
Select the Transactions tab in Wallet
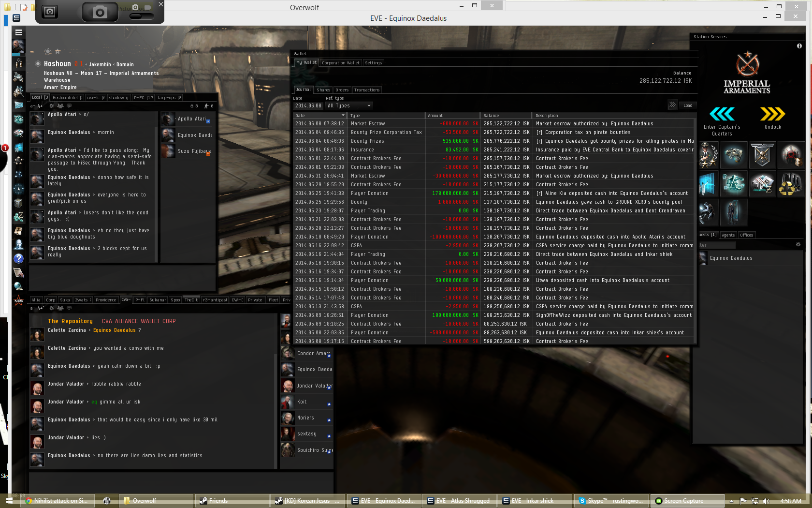click(x=367, y=90)
